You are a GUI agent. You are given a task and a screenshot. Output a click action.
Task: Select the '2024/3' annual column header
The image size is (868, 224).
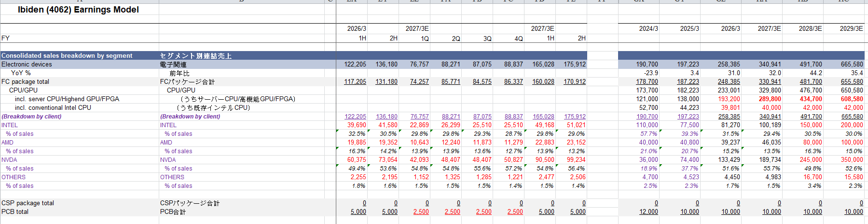coord(648,29)
